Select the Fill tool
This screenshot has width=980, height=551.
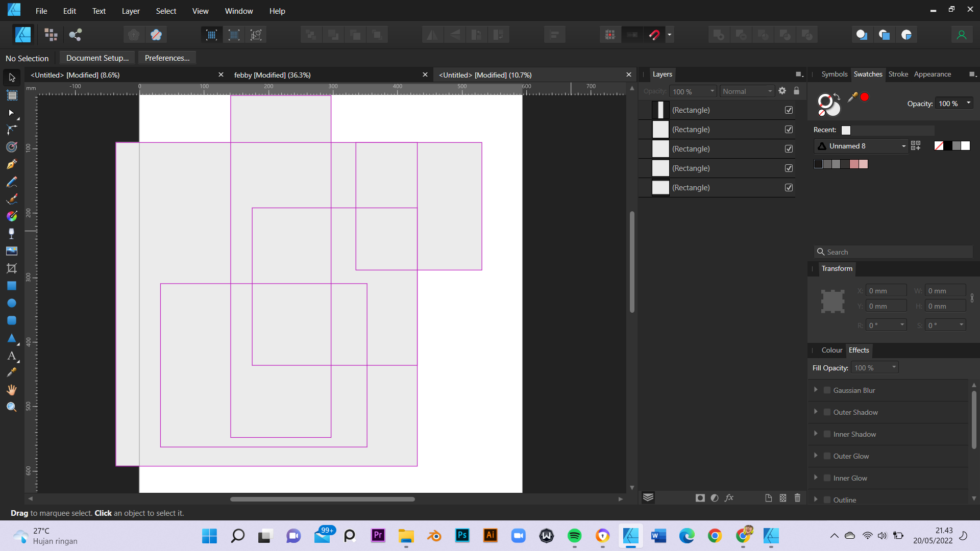click(12, 216)
